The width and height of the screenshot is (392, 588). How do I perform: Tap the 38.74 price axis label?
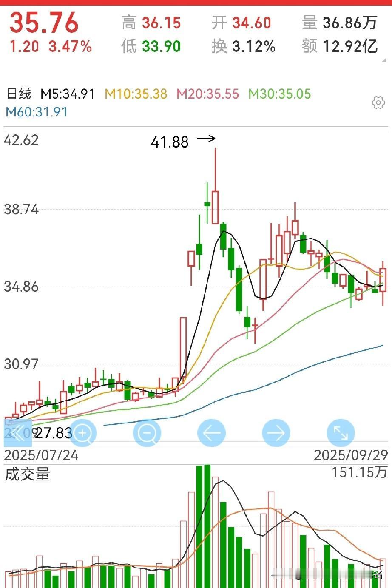[21, 209]
